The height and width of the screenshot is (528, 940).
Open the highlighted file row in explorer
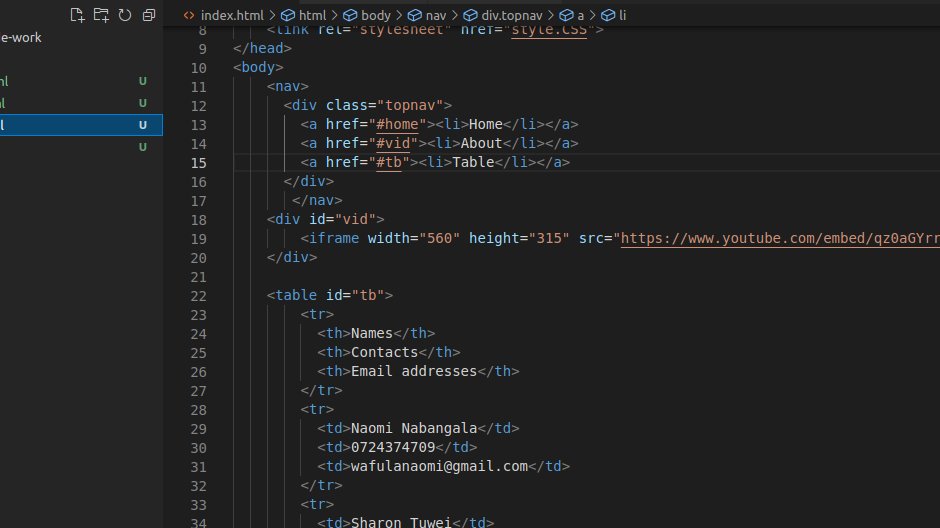[81, 125]
